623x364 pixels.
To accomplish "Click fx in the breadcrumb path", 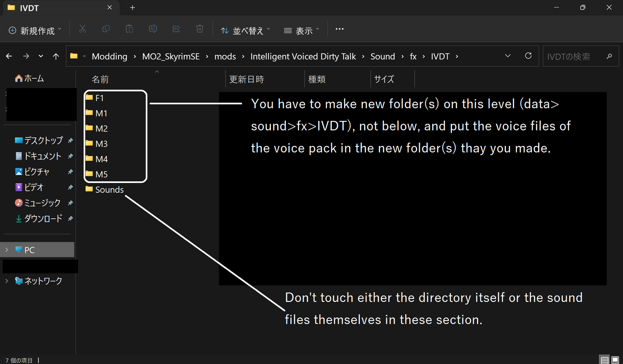I will (413, 56).
